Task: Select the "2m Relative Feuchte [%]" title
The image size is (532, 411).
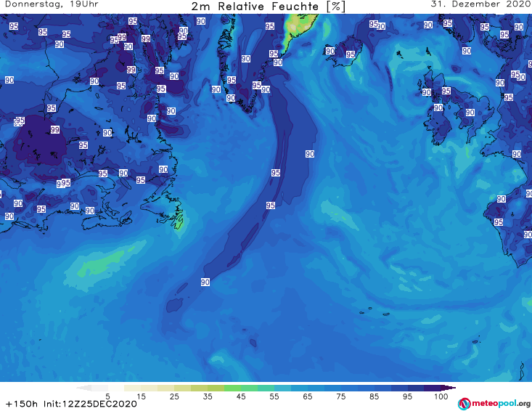Action: click(268, 7)
